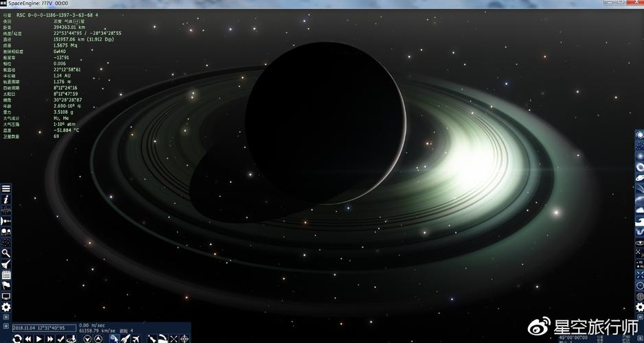Set current time with the checkmark icon
This screenshot has height=343, width=644.
click(60, 339)
